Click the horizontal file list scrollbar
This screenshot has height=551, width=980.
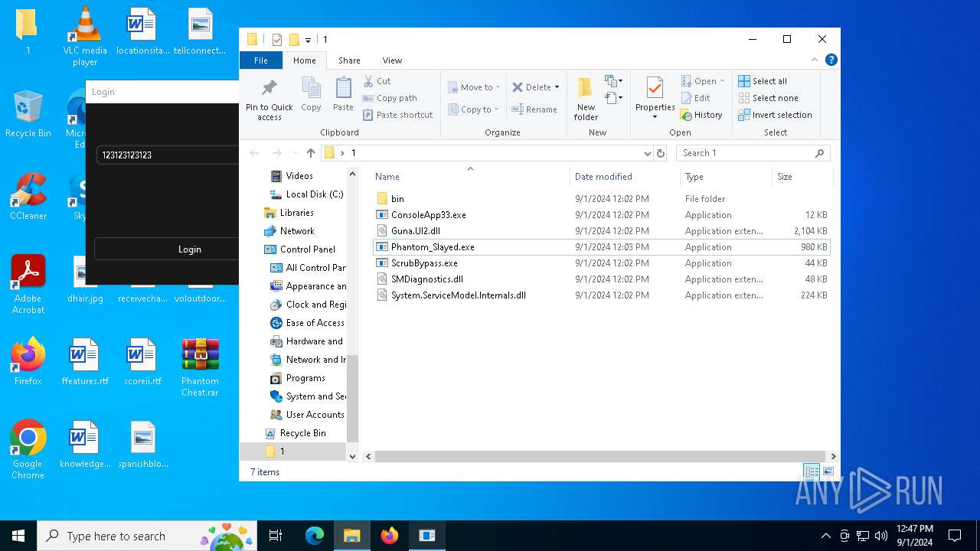click(x=599, y=457)
